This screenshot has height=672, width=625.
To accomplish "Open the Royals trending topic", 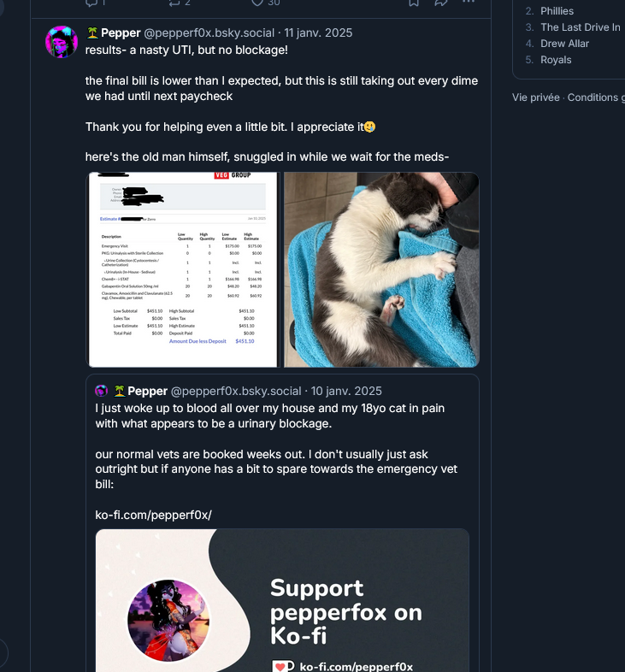I will 556,60.
